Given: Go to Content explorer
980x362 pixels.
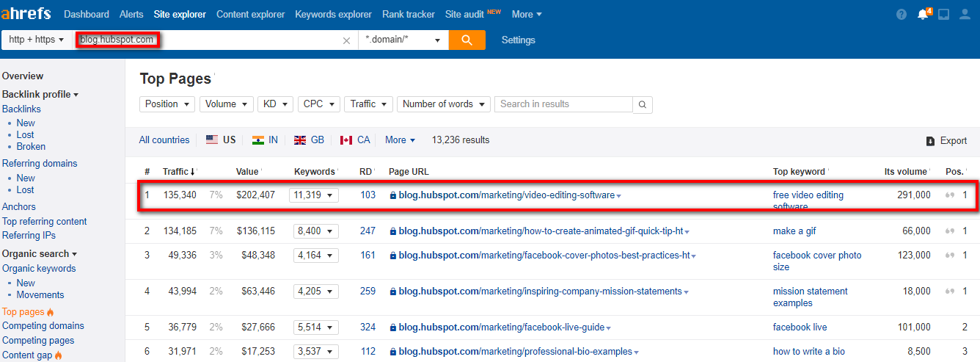Looking at the screenshot, I should coord(250,14).
